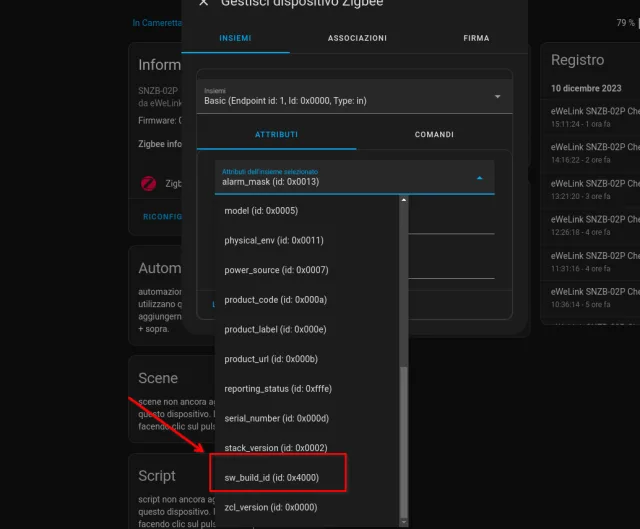Choose zcl_version (id: 0x0000) attribute

[307, 507]
